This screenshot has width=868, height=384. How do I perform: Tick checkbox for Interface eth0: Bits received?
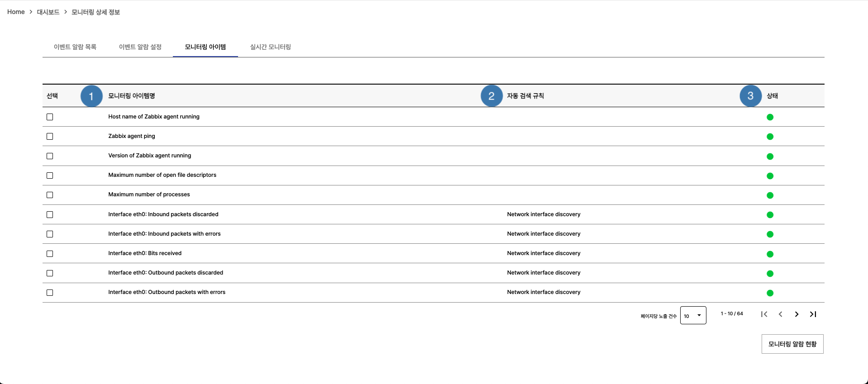[x=50, y=254]
